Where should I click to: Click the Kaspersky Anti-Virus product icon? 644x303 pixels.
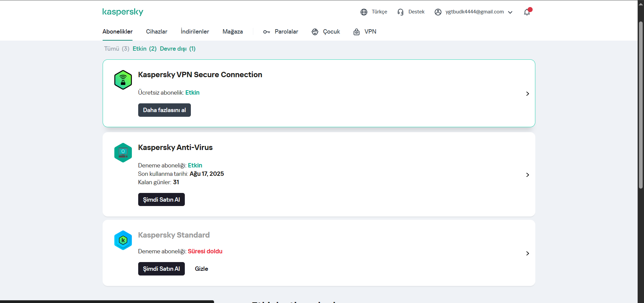[123, 153]
